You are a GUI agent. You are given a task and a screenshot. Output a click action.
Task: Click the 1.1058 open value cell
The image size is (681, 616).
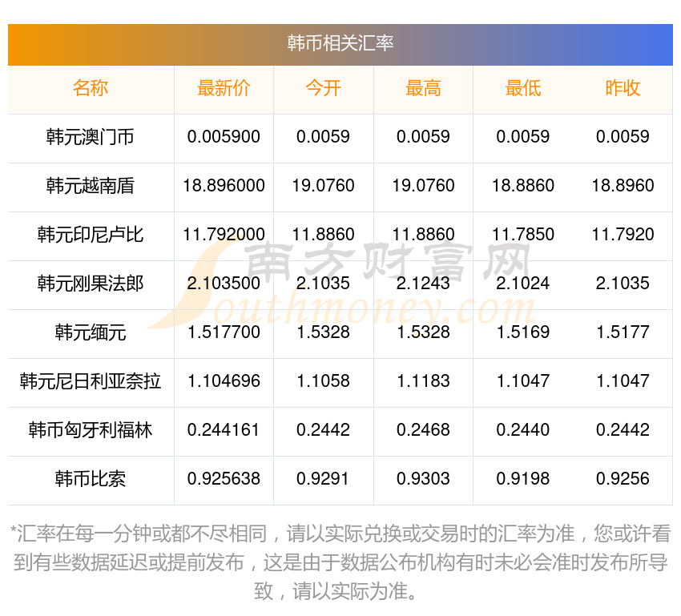click(323, 381)
